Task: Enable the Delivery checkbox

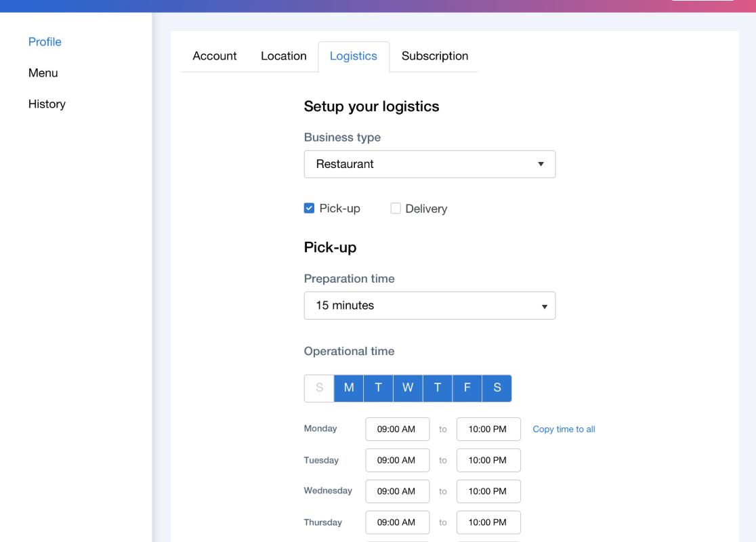Action: (396, 208)
